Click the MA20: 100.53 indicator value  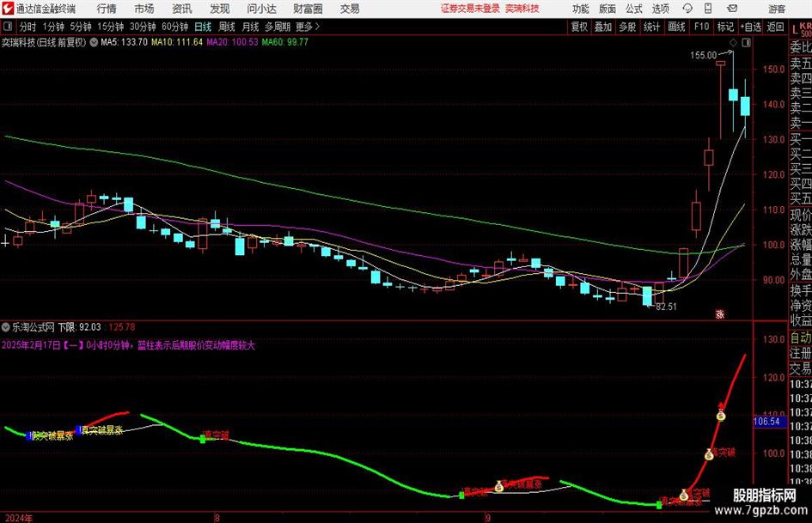(x=232, y=42)
